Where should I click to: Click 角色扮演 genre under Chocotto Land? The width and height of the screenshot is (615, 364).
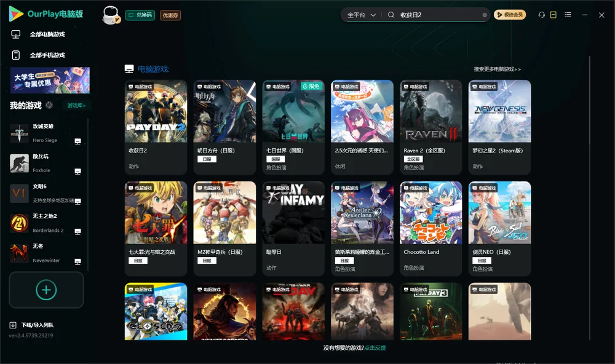point(413,267)
